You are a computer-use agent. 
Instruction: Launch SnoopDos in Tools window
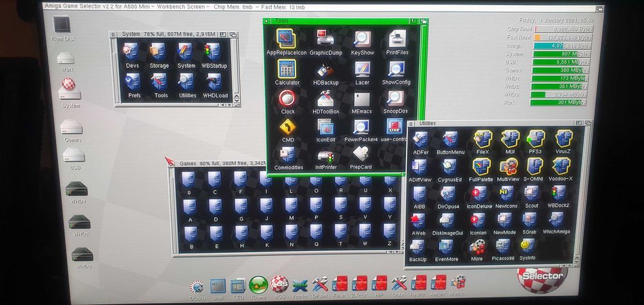pyautogui.click(x=395, y=98)
